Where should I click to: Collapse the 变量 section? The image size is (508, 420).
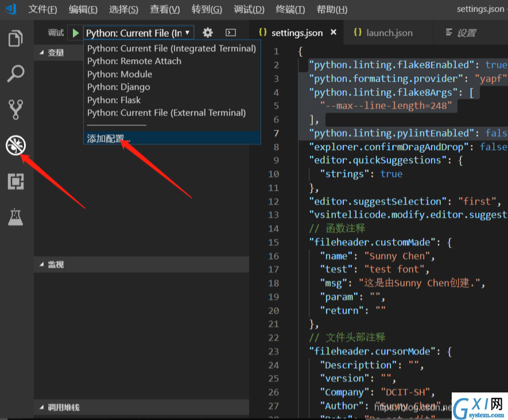click(41, 52)
